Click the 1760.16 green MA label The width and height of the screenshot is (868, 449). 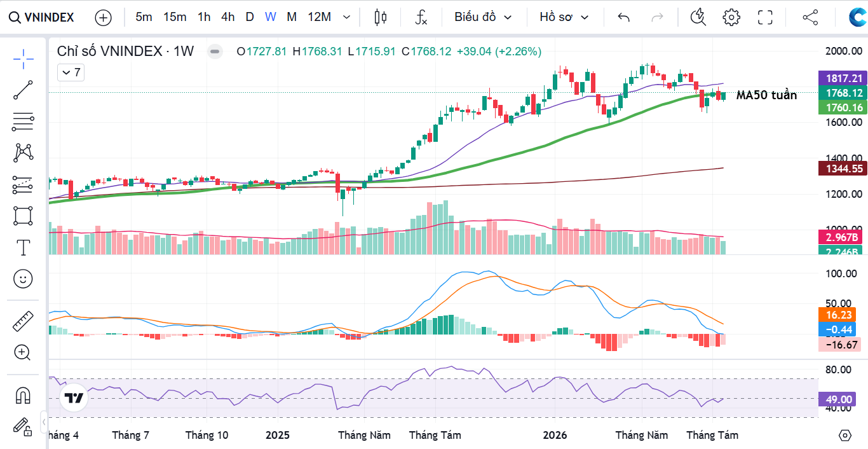[x=844, y=107]
